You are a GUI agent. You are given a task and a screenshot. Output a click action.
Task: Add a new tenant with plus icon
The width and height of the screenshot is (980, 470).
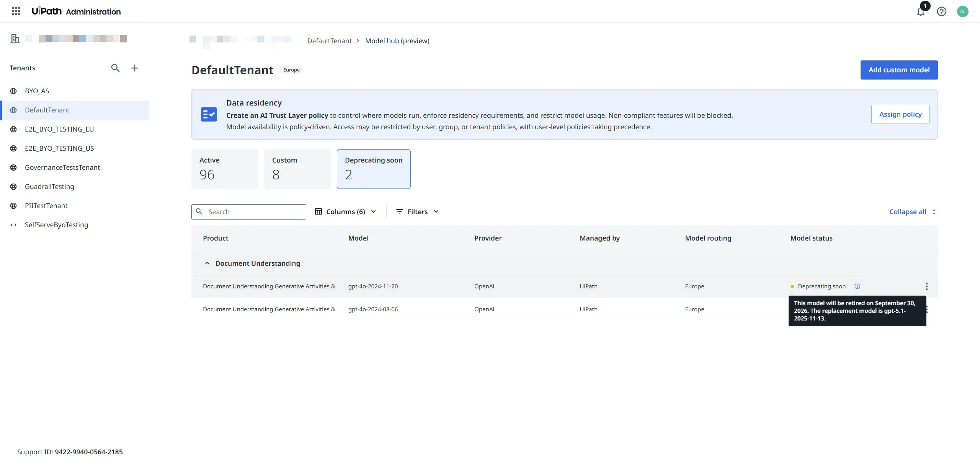pyautogui.click(x=135, y=68)
